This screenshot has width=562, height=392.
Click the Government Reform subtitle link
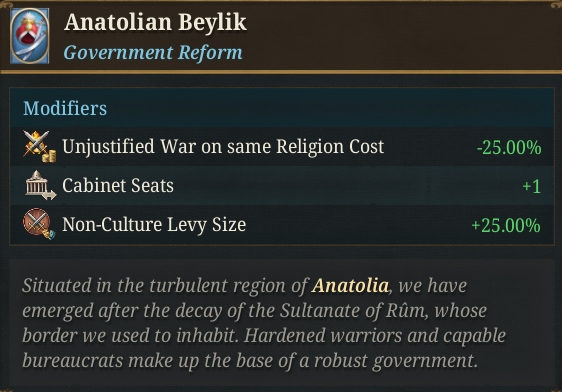click(x=153, y=53)
